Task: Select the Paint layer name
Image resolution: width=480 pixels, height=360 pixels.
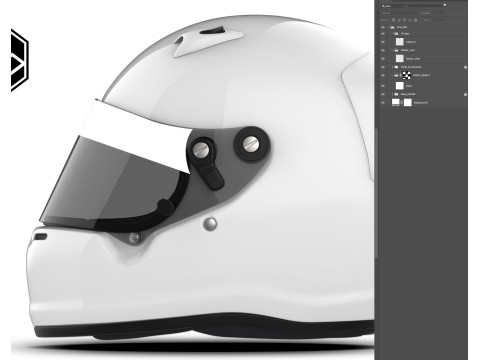Action: tap(409, 86)
